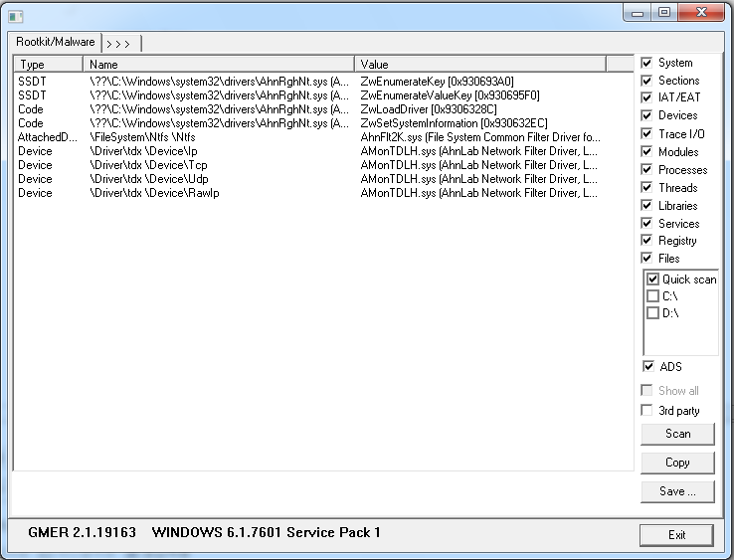734x560 pixels.
Task: Check the D:\ drive option
Action: 652,313
